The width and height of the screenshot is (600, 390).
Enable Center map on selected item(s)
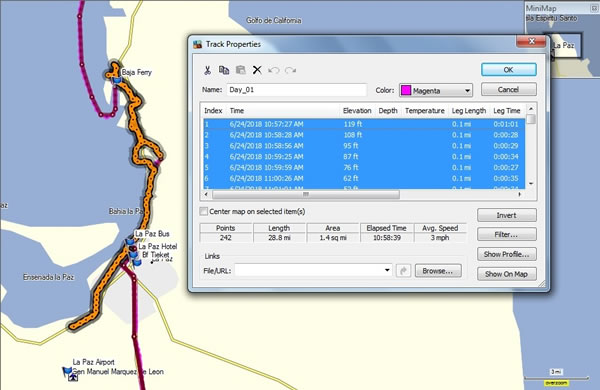[204, 211]
